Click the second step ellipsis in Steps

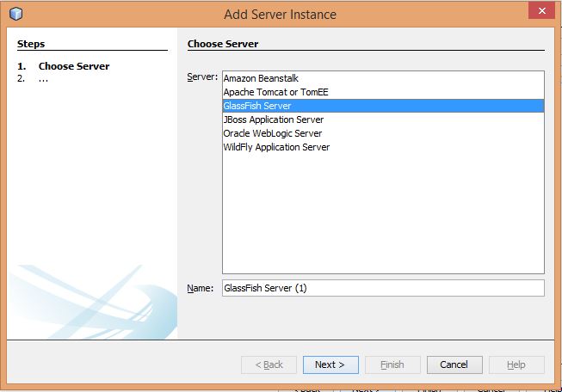[x=43, y=78]
